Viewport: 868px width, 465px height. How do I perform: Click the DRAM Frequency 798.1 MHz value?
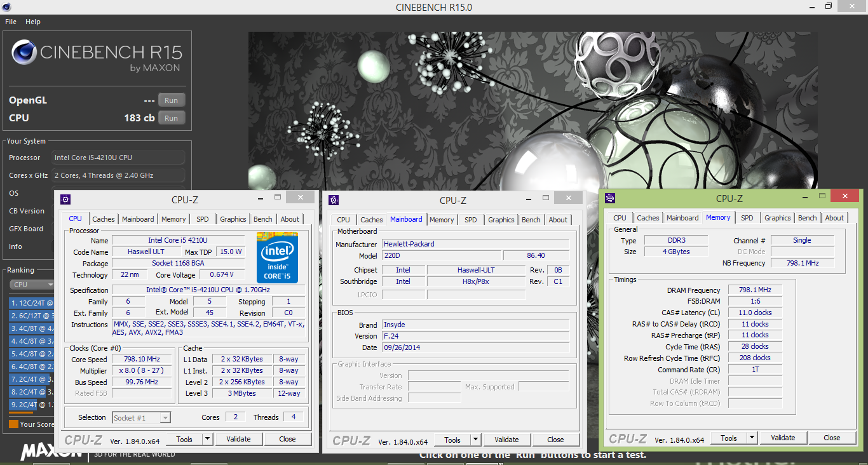pos(755,290)
